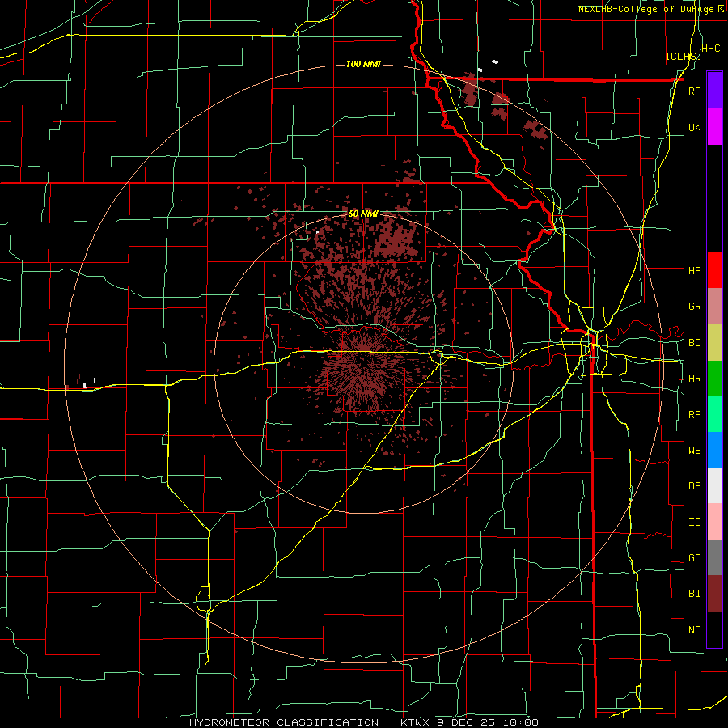Click the 'BI' legend label
This screenshot has height=728, width=728.
[x=694, y=594]
